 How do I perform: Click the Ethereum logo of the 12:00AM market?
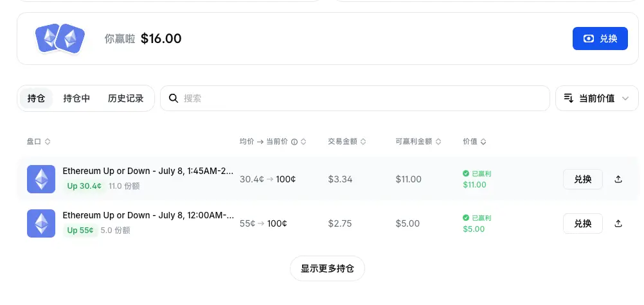coord(41,223)
